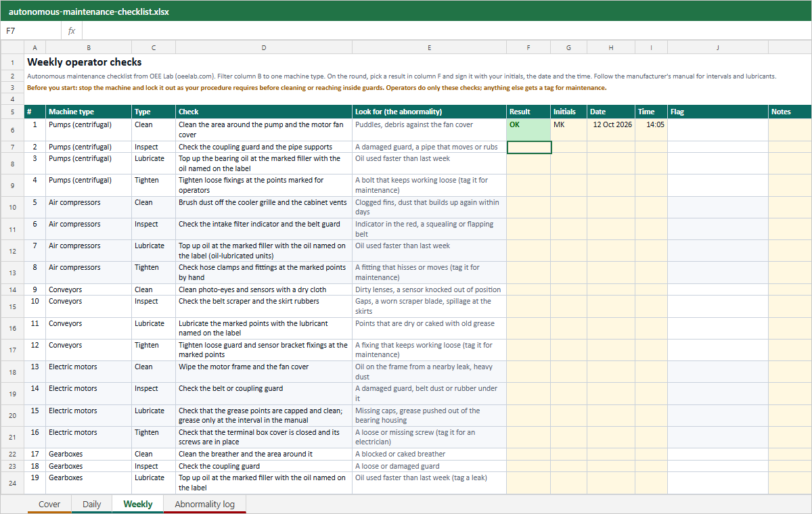
Task: Select column E header
Action: (430, 47)
